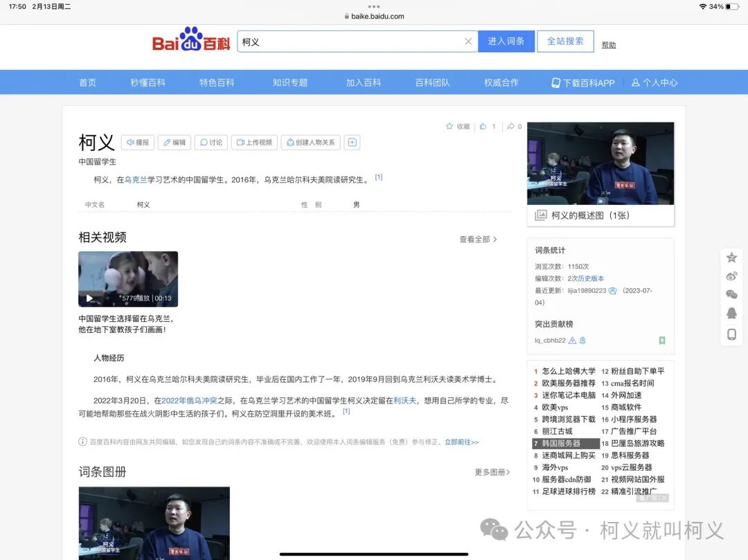748x560 pixels.
Task: Click the 创建人物关系 button
Action: pyautogui.click(x=310, y=142)
